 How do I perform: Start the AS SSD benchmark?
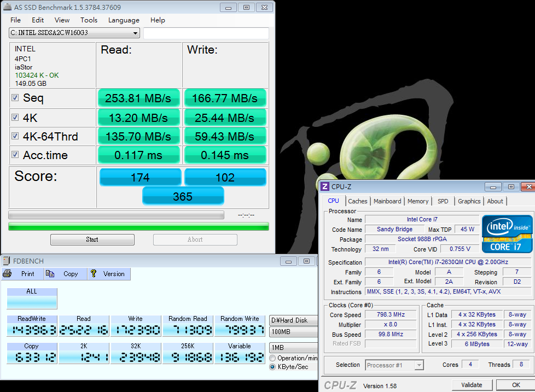92,239
